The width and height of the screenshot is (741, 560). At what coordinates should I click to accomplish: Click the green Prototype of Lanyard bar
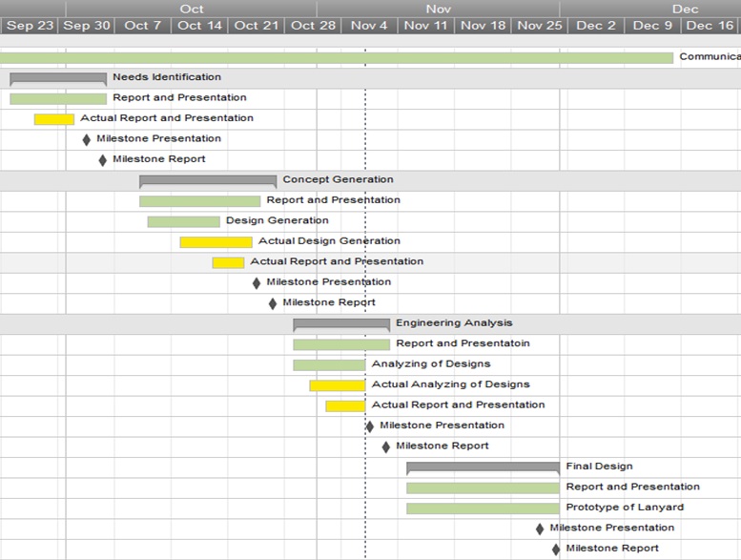[483, 508]
